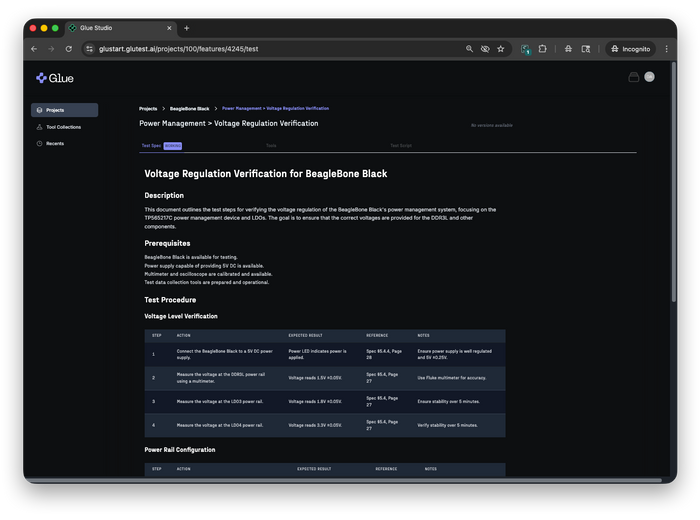Click the No versions available selector

(x=491, y=125)
